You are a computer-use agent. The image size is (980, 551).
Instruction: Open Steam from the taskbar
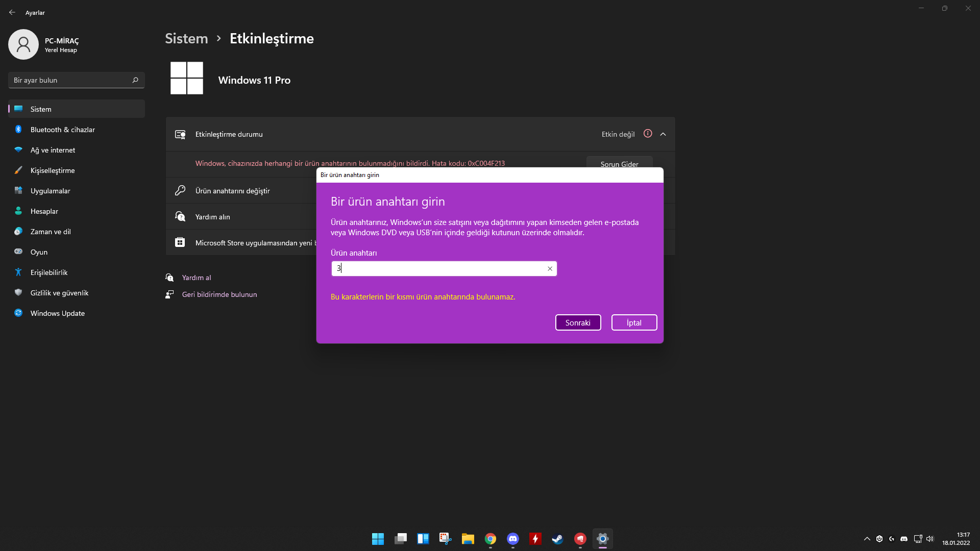pyautogui.click(x=557, y=539)
